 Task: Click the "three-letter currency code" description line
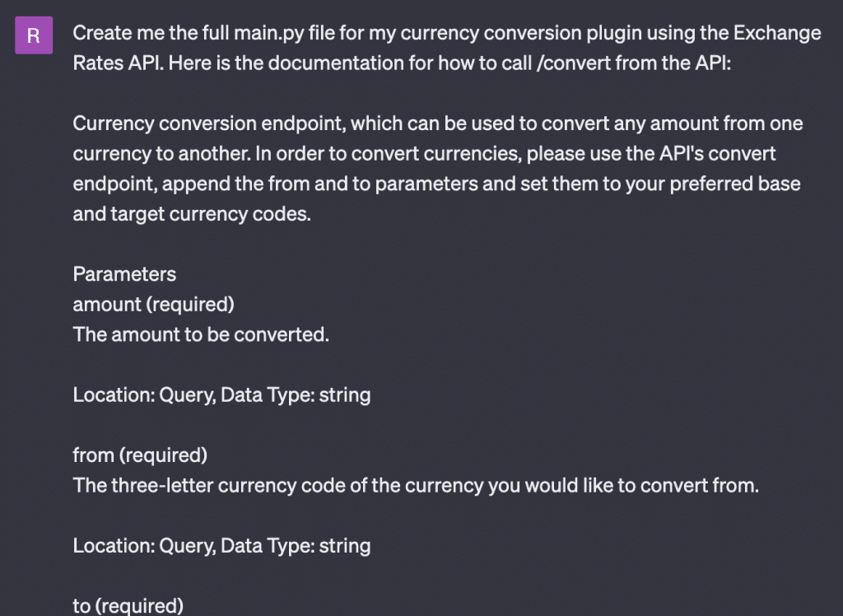(416, 485)
